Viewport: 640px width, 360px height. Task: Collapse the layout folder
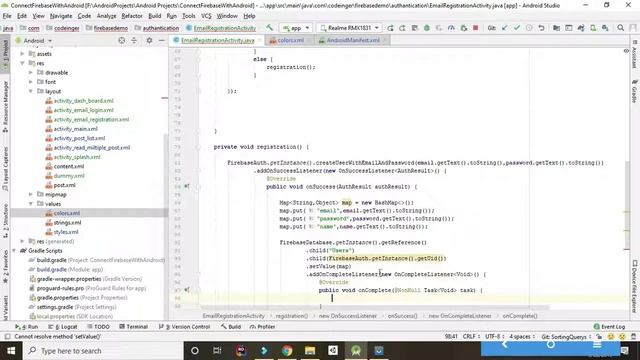click(x=31, y=91)
